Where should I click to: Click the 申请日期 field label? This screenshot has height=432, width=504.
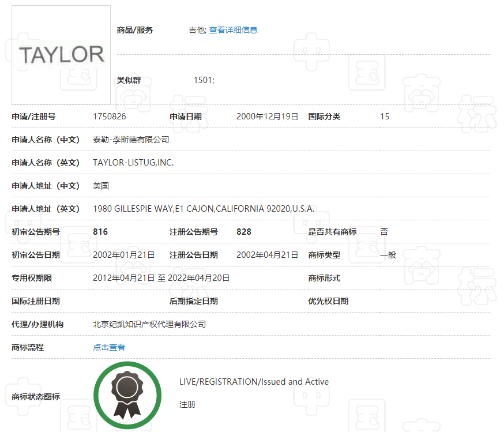(x=186, y=117)
